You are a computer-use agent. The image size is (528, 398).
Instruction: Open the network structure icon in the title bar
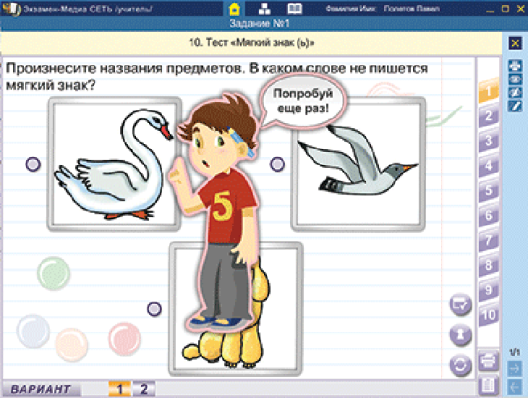click(x=265, y=9)
